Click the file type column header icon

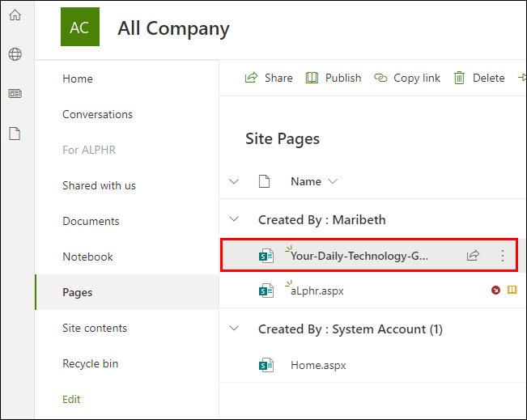[x=263, y=181]
